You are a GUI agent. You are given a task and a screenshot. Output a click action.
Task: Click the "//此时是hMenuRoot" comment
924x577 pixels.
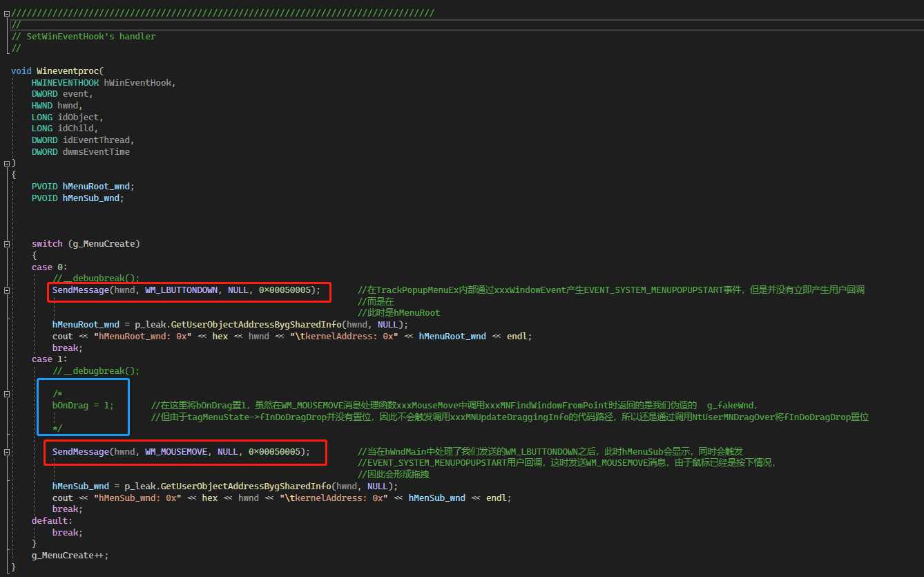[x=399, y=313]
